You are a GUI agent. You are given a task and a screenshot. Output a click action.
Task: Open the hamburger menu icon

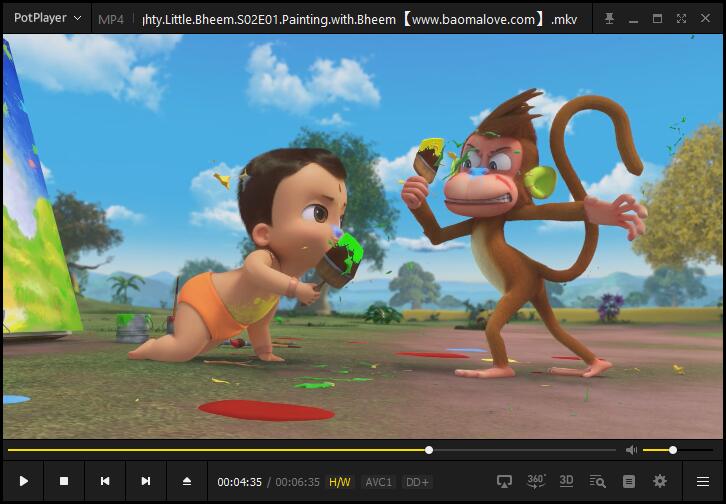click(703, 481)
